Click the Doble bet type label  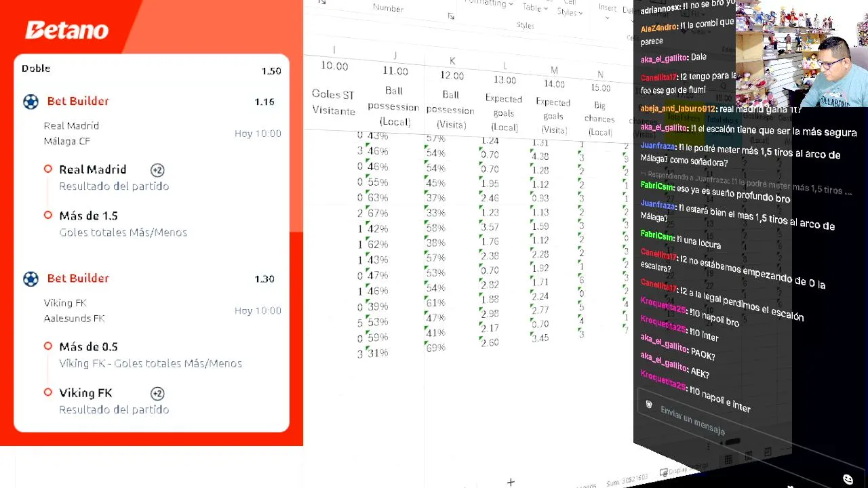36,68
